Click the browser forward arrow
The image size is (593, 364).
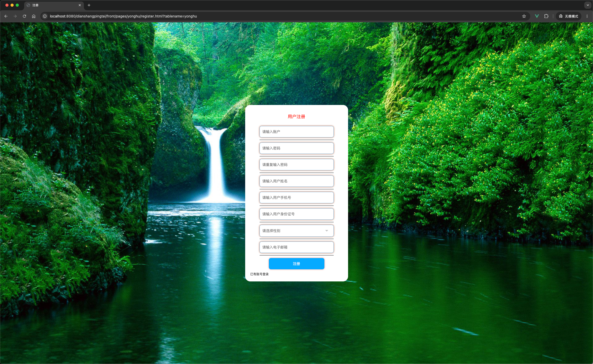coord(15,16)
